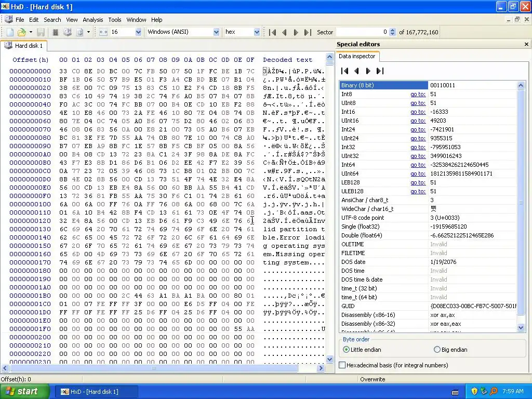Open the Search menu
532x399 pixels.
click(52, 20)
